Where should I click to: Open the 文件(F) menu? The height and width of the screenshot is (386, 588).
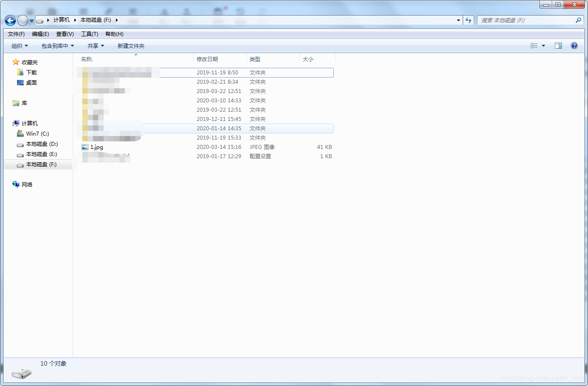pyautogui.click(x=16, y=34)
